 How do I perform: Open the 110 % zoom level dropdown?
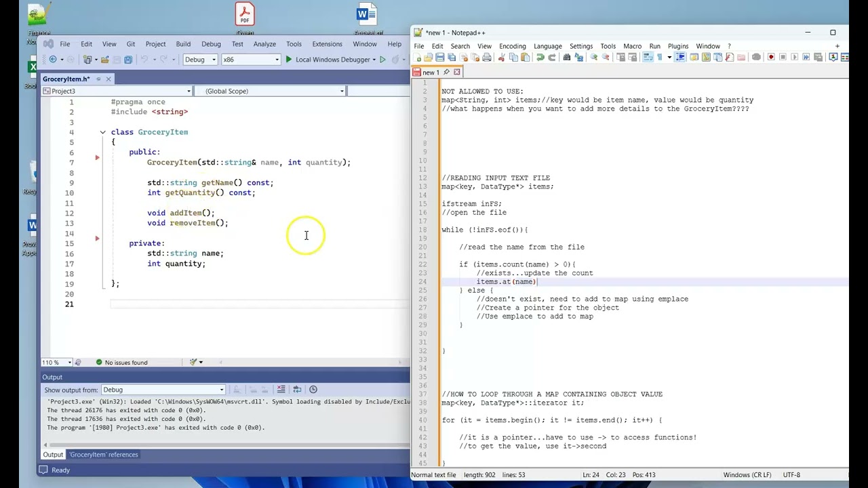57,363
